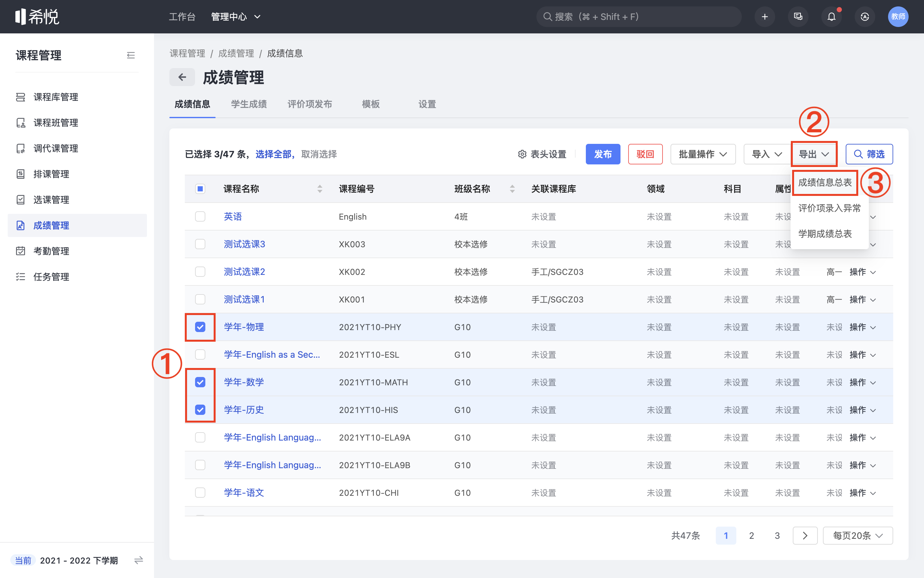Open the 教师 user avatar
This screenshot has height=578, width=924.
click(x=898, y=16)
